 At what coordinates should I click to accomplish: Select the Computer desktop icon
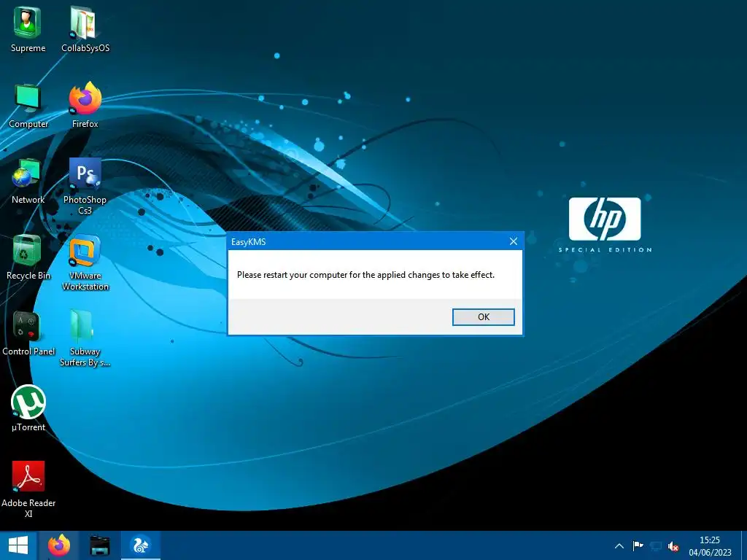point(28,106)
